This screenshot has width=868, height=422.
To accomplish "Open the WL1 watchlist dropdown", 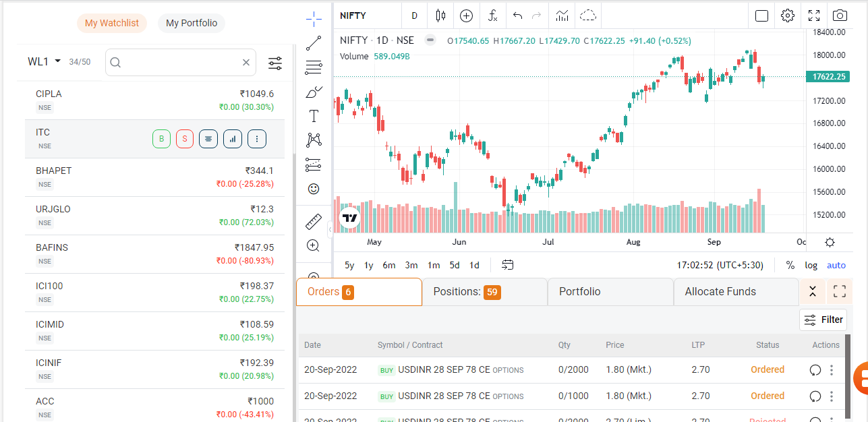I will click(45, 61).
